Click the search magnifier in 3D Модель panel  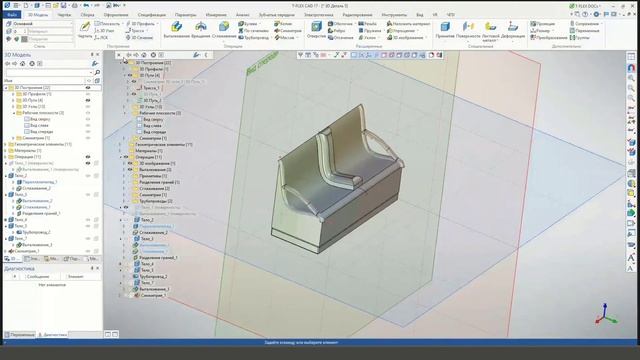pos(97,72)
